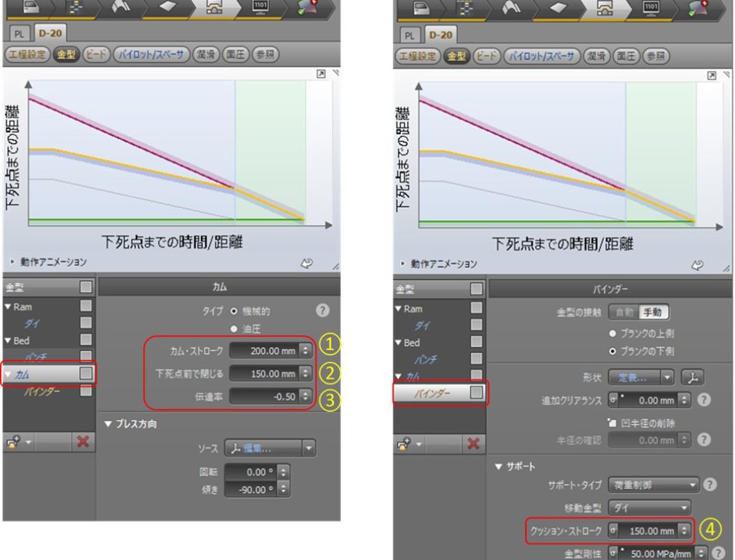
Task: Open help for 金型剛性 in right panel
Action: (718, 553)
